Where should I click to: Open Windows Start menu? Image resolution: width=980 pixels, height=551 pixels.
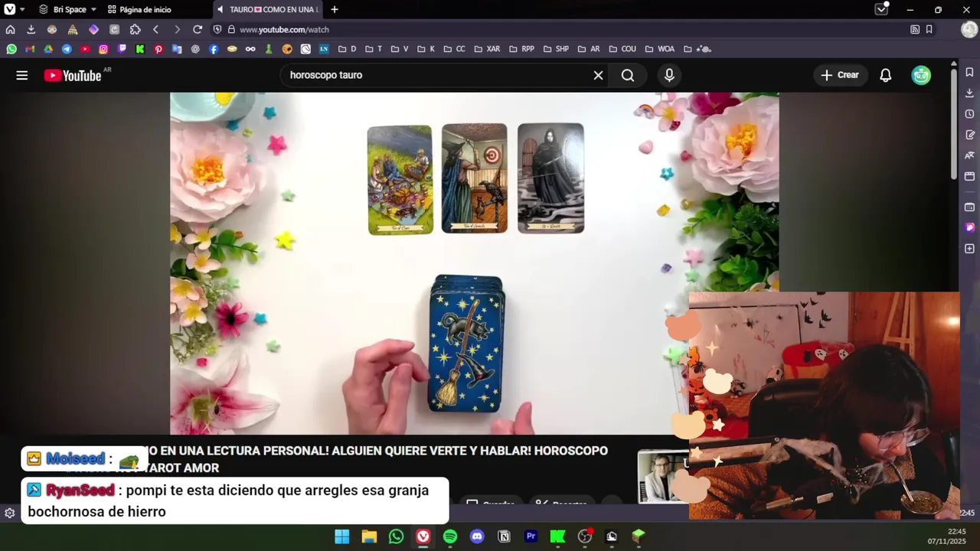click(x=342, y=536)
